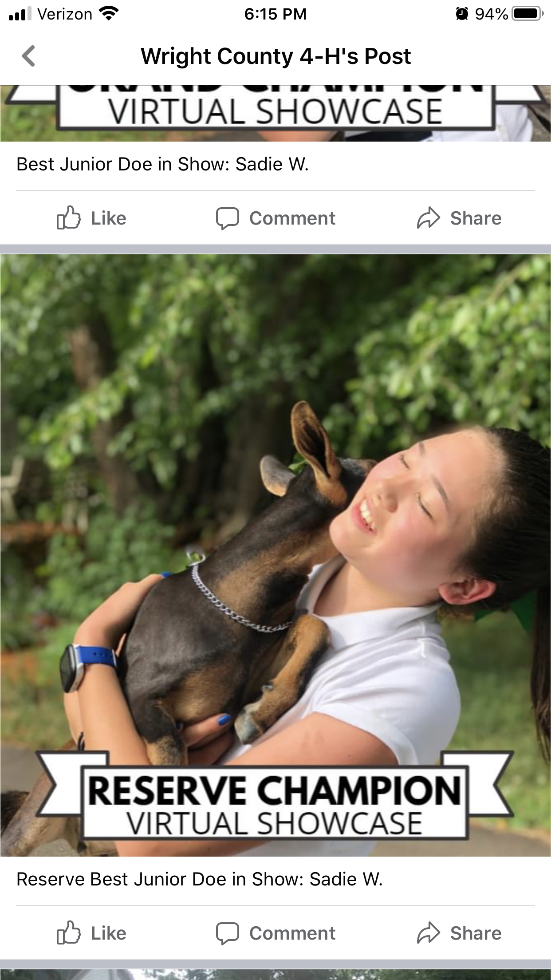551x980 pixels.
Task: Open the partial Grand Champion Virtual Showcase photo
Action: (x=275, y=114)
